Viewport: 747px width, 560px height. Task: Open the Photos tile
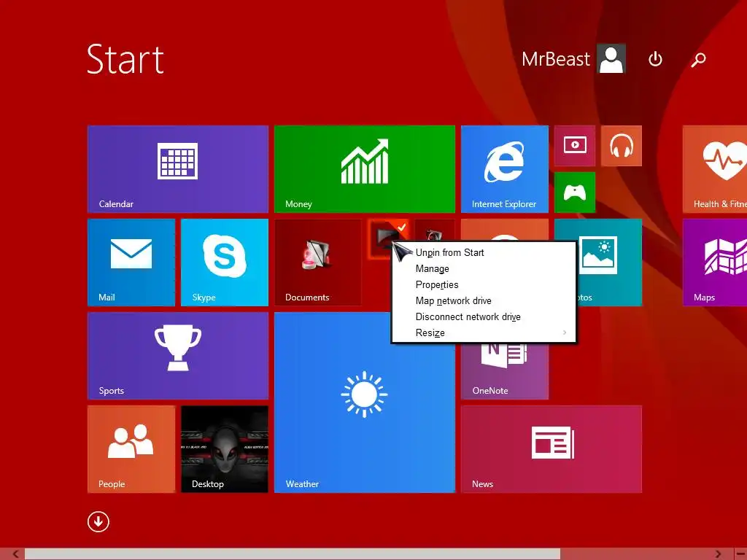point(609,262)
